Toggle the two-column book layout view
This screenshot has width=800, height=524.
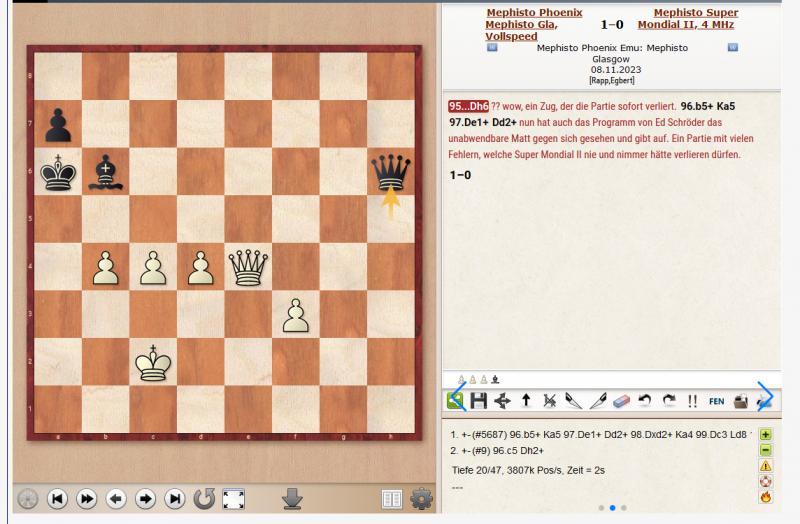(x=392, y=497)
